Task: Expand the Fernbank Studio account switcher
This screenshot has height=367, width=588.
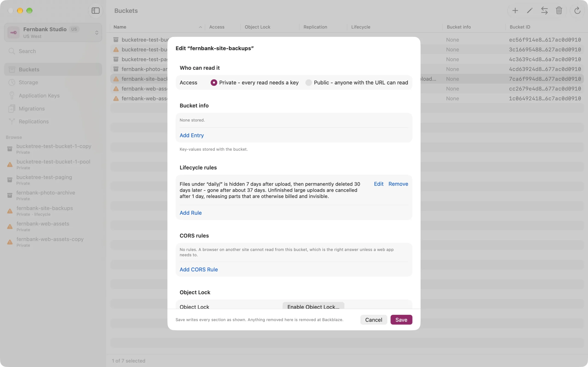Action: tap(53, 33)
